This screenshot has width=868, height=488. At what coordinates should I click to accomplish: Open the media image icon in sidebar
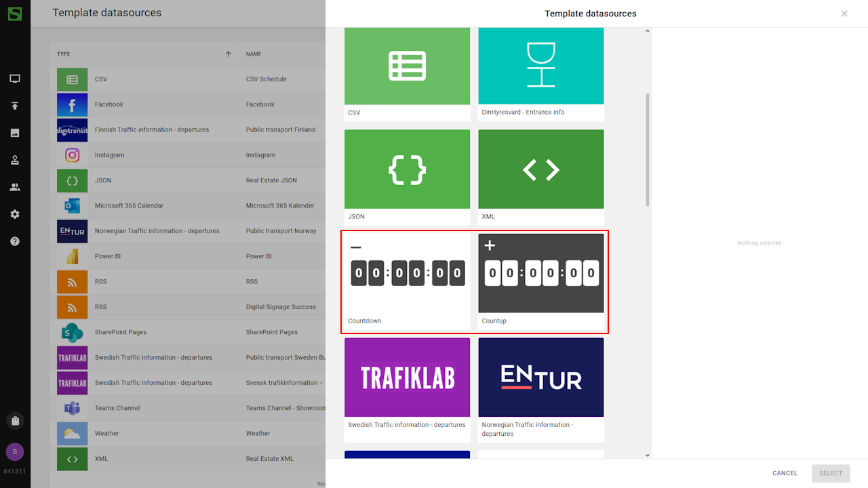tap(15, 133)
